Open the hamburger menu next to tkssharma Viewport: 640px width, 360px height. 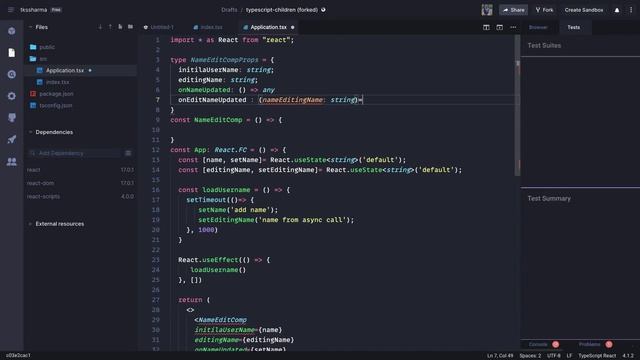(11, 10)
